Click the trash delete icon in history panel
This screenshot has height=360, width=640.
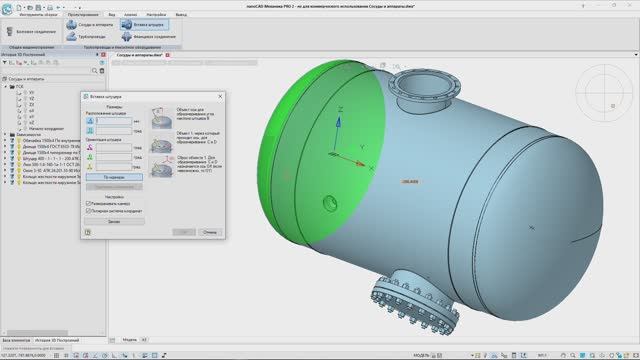click(102, 71)
